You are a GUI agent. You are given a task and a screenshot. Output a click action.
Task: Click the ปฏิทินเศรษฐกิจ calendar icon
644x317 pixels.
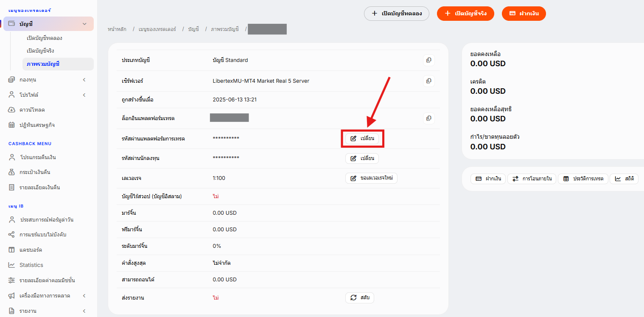click(x=12, y=125)
